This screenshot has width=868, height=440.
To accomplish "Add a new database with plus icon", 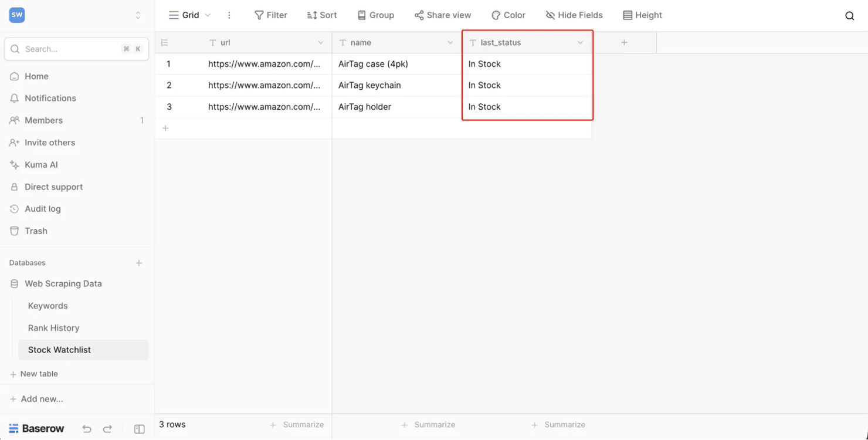I will (x=139, y=263).
